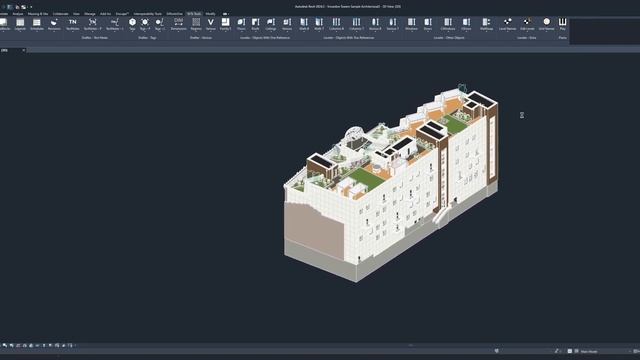
Task: Select the TextNotes - L tool
Action: [115, 24]
